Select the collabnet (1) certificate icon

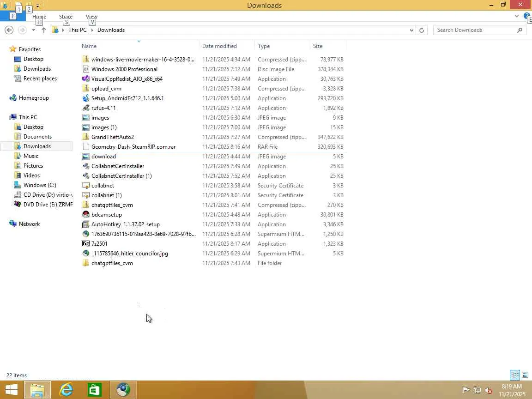86,195
